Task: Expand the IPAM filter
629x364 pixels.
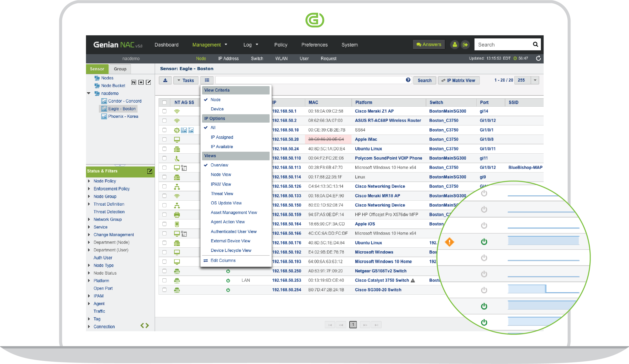Action: pyautogui.click(x=89, y=296)
